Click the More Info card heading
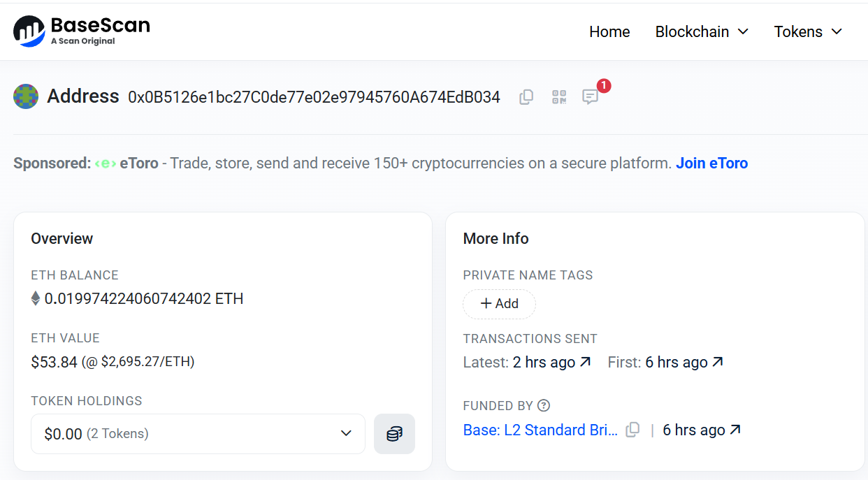This screenshot has height=480, width=868. click(x=496, y=238)
